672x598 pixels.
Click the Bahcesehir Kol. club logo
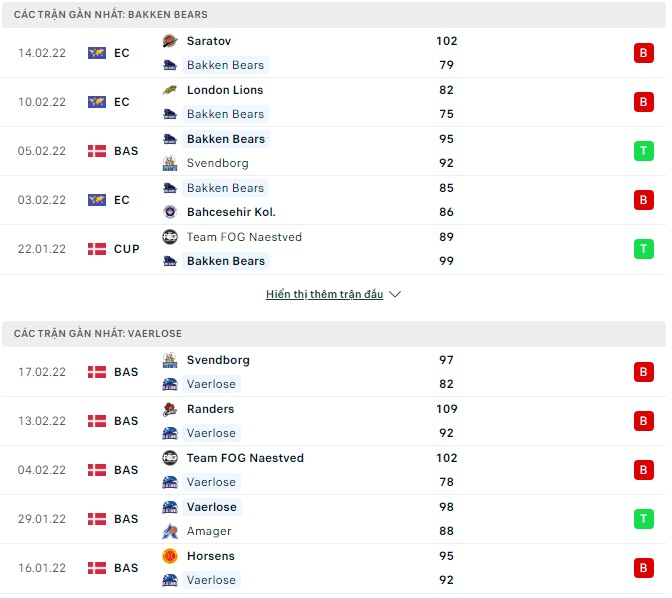click(x=170, y=212)
